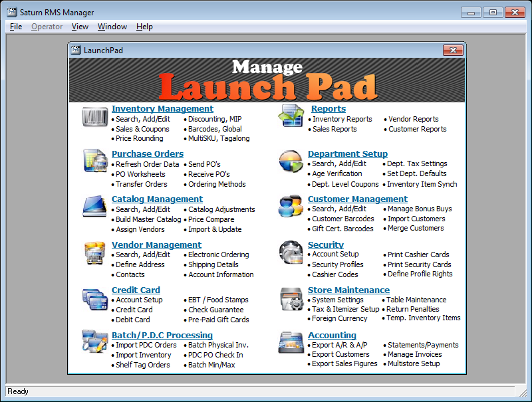532x402 pixels.
Task: Click the 'Price Rounding' item
Action: click(x=140, y=139)
